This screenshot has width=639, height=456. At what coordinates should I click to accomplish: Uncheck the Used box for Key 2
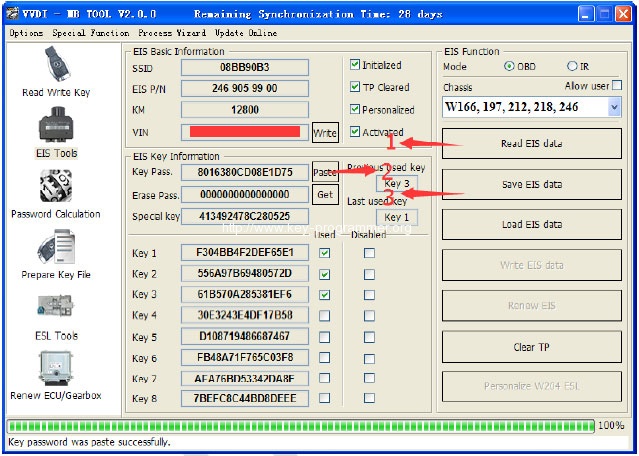[x=324, y=274]
